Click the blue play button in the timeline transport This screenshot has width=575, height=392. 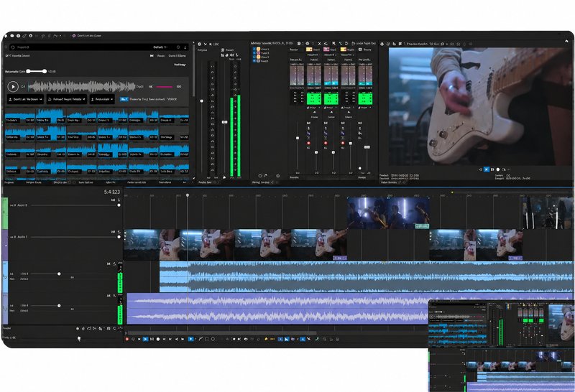point(146,340)
